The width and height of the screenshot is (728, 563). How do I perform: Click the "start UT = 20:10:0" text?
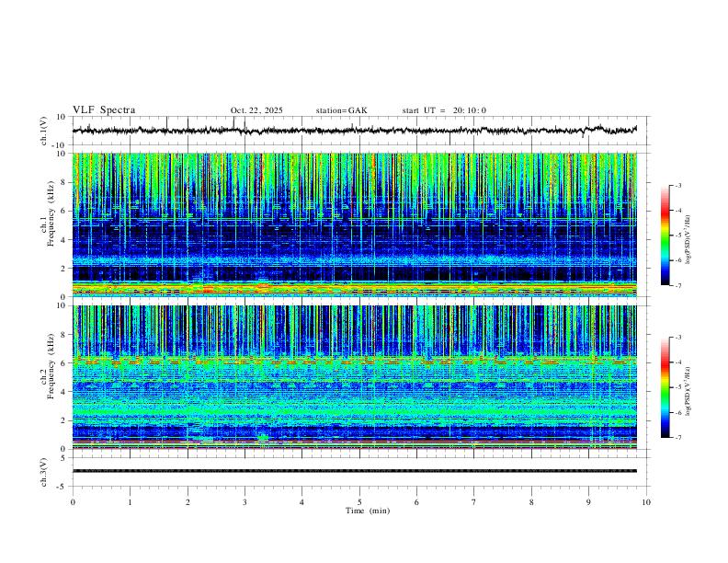pos(444,110)
